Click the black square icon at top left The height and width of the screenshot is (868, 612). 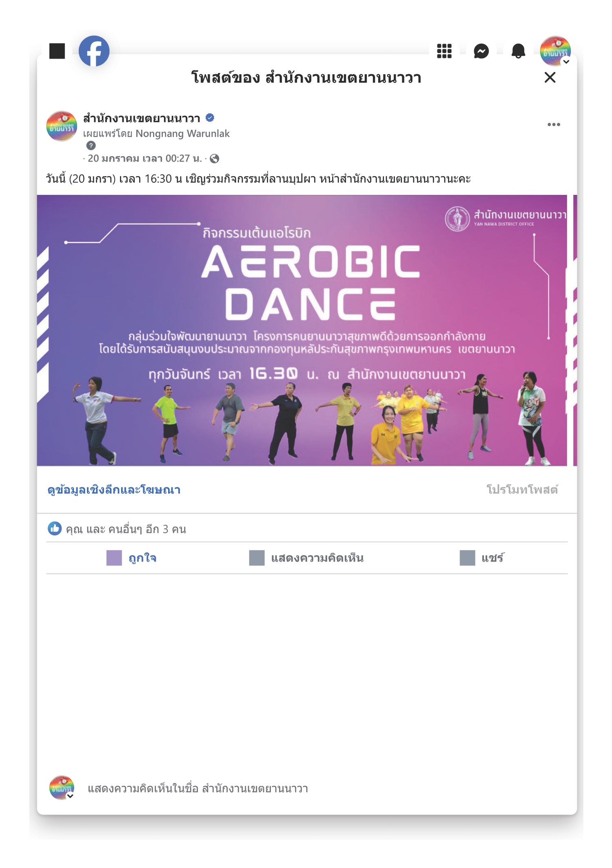[57, 51]
